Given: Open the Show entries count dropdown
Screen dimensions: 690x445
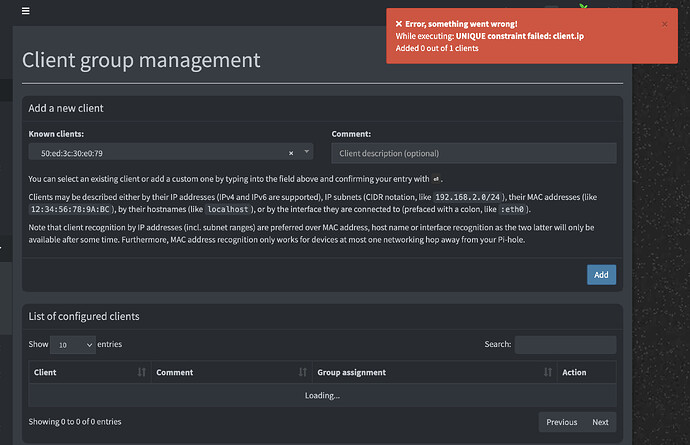Looking at the screenshot, I should (x=73, y=345).
